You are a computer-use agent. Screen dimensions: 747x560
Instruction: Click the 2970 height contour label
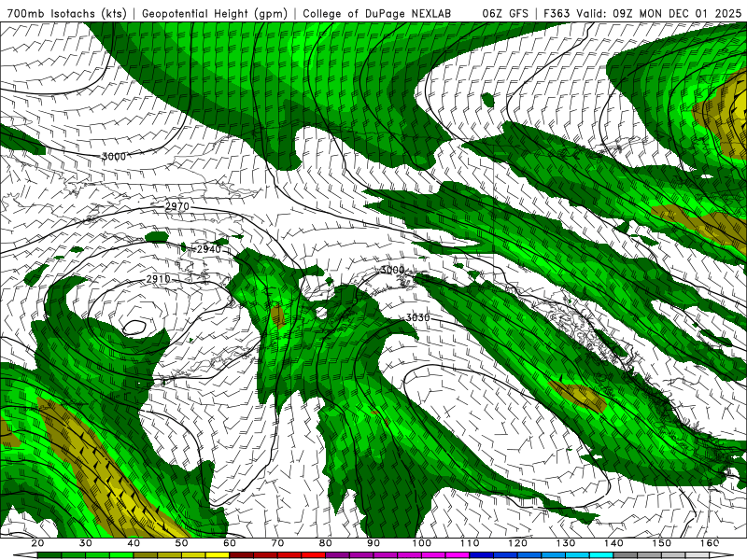click(x=176, y=206)
